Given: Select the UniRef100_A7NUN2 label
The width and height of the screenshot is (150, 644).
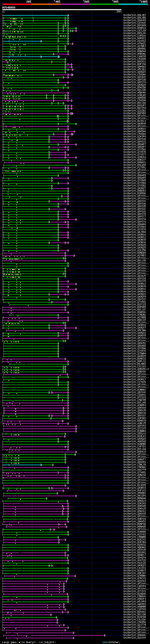Looking at the screenshot, I should (135, 315).
